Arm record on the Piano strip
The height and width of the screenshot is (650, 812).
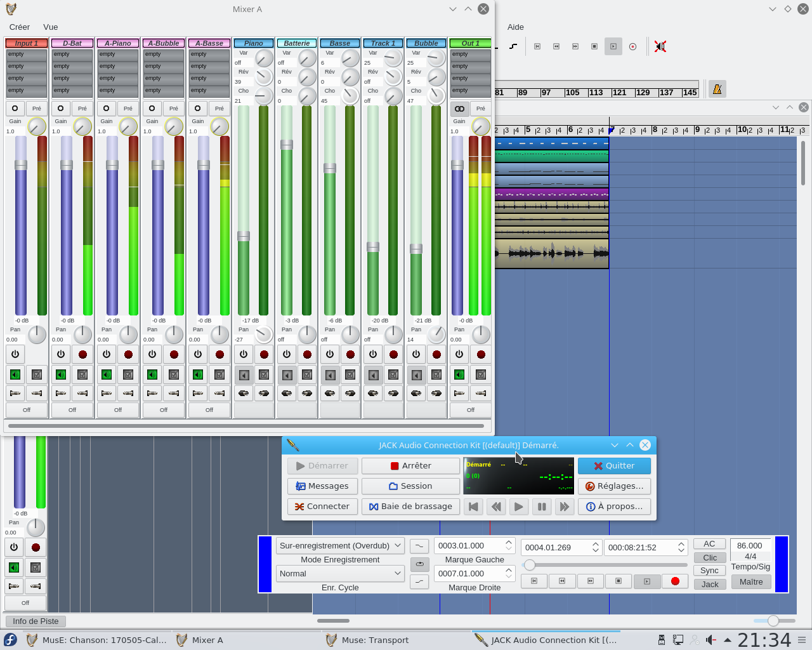point(264,354)
